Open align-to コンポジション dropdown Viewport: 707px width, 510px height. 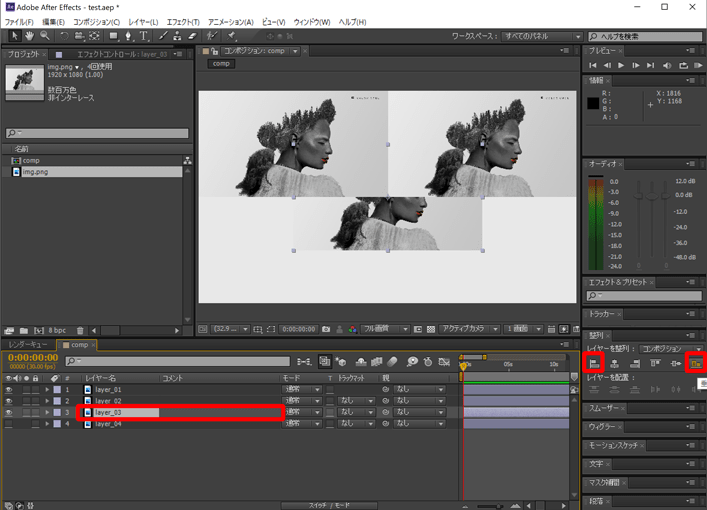(670, 349)
